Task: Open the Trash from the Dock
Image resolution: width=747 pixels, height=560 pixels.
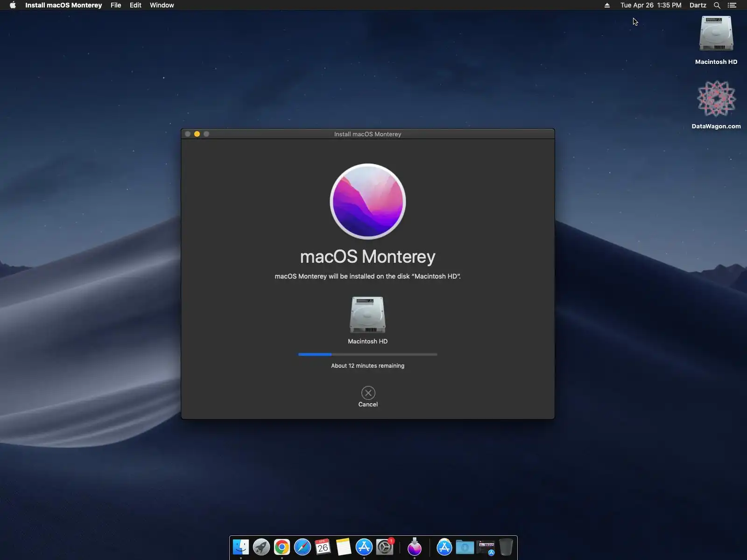Action: (506, 547)
